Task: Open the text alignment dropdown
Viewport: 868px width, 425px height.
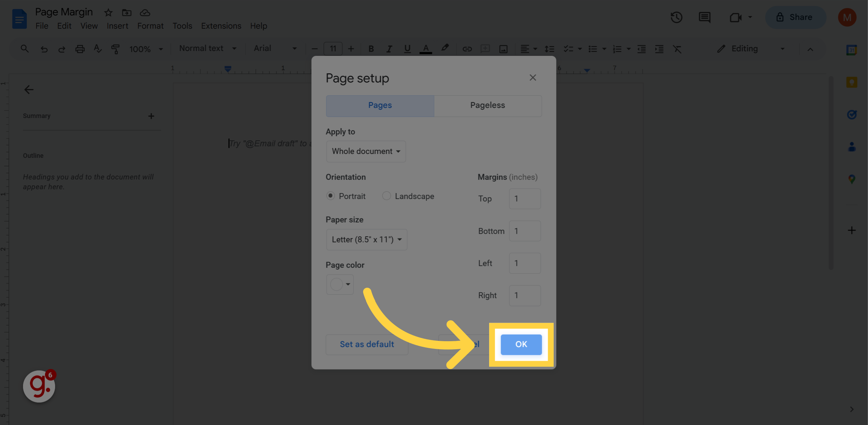Action: click(x=529, y=49)
